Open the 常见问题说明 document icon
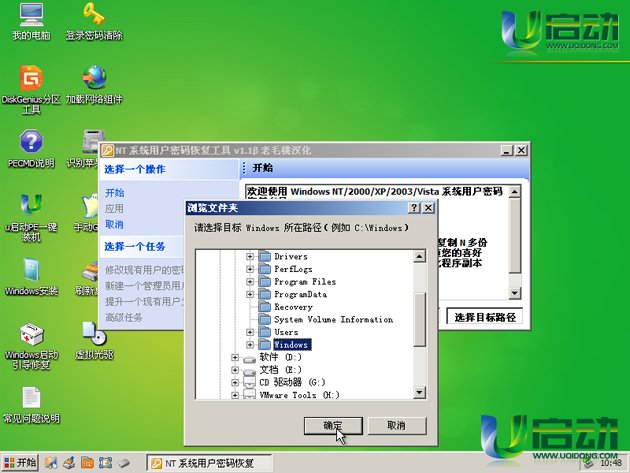The width and height of the screenshot is (630, 473). point(31,405)
